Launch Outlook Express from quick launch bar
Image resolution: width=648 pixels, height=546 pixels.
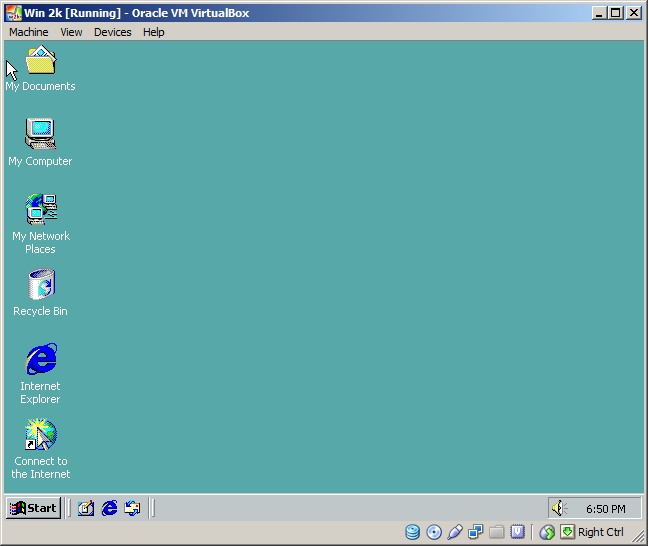point(132,508)
